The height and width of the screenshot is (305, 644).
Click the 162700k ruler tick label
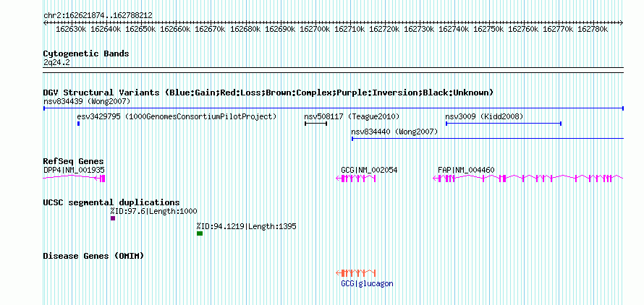pyautogui.click(x=315, y=30)
